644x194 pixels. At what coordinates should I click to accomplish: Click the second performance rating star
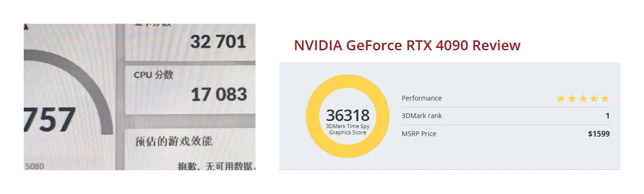(572, 98)
